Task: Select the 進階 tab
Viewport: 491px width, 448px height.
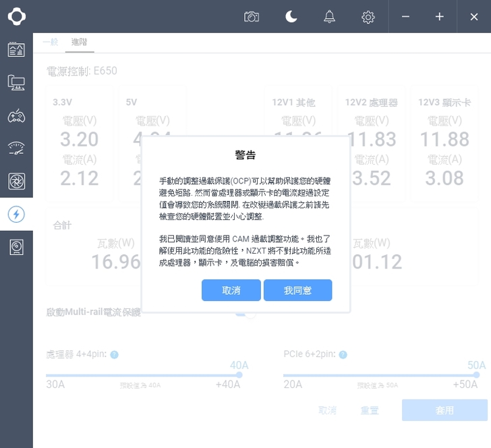Action: tap(79, 42)
